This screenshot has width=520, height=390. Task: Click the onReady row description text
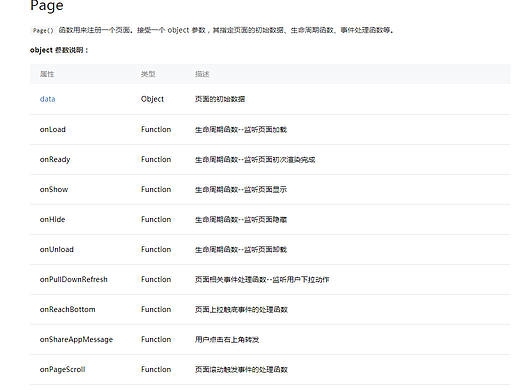point(255,159)
